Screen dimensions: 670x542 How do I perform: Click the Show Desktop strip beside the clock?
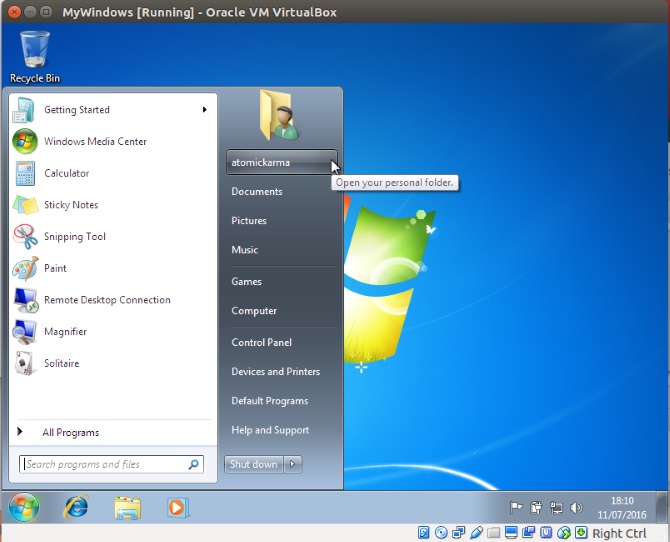click(x=661, y=507)
